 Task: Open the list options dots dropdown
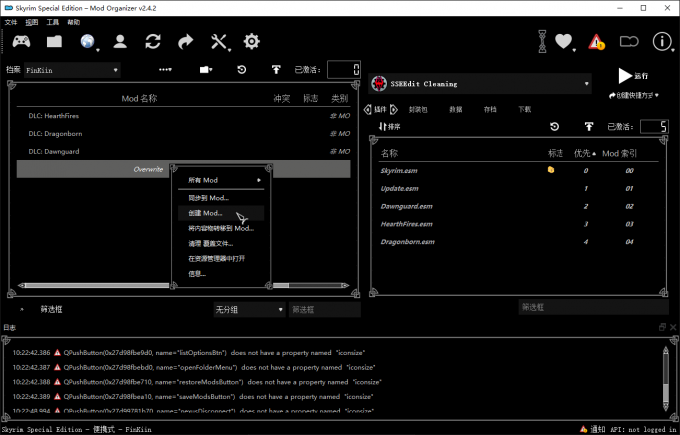165,70
